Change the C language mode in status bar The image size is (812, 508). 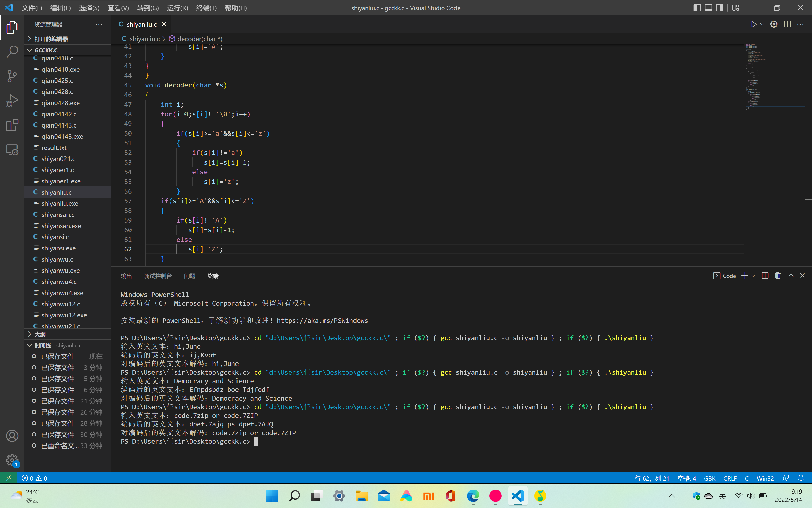pyautogui.click(x=747, y=478)
